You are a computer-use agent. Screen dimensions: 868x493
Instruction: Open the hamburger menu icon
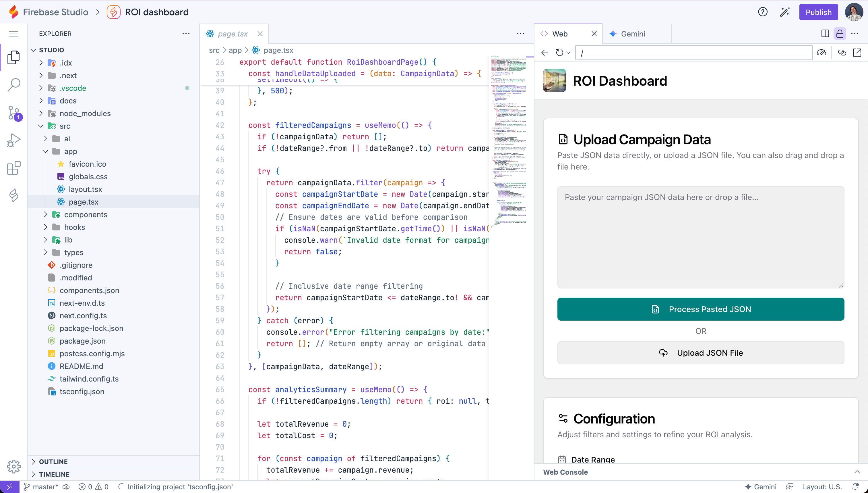(13, 34)
